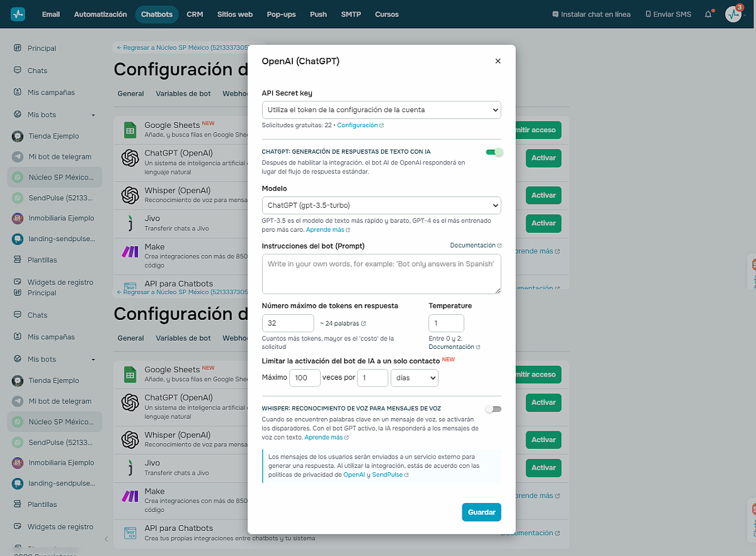756x556 pixels.
Task: Open the OpenAI privacy policy link
Action: click(354, 475)
